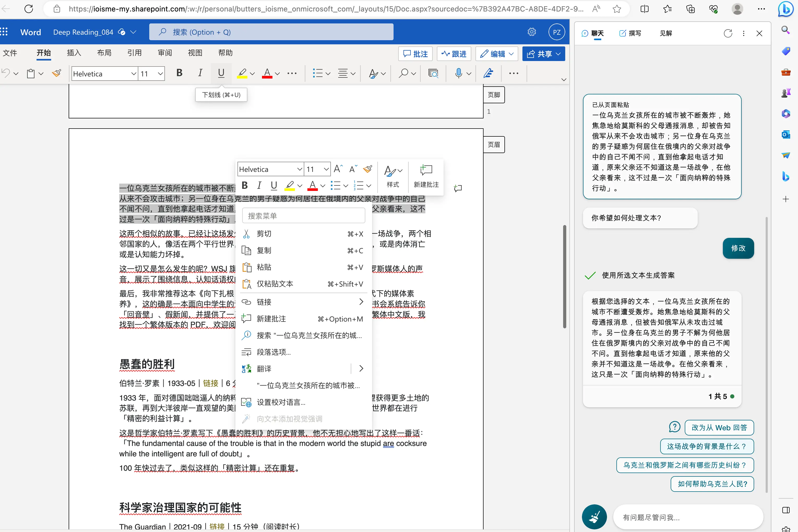
Task: Open the Reuse Files search icon
Action: pos(433,73)
